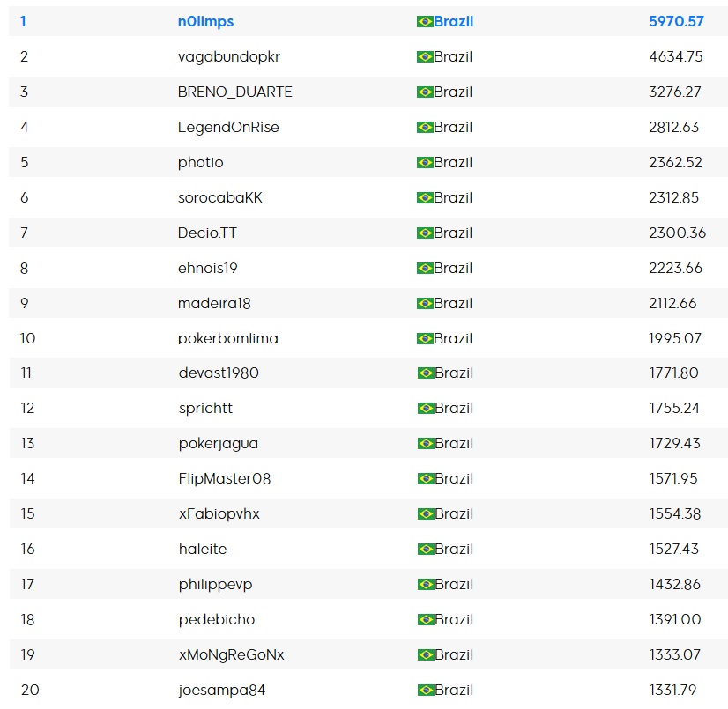Click the Brazil flag in Decio.TT row
728x709 pixels.
[424, 233]
